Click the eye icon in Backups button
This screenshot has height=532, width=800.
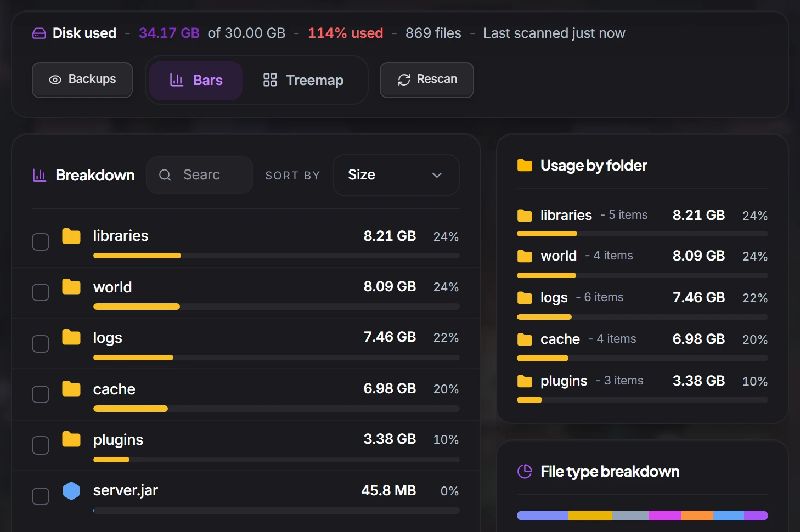coord(55,80)
